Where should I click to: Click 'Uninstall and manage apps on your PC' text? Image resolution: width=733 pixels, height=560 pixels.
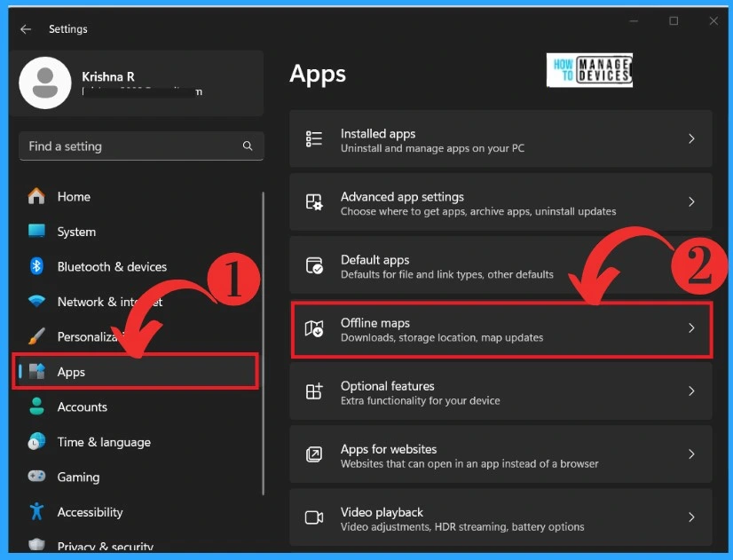432,148
